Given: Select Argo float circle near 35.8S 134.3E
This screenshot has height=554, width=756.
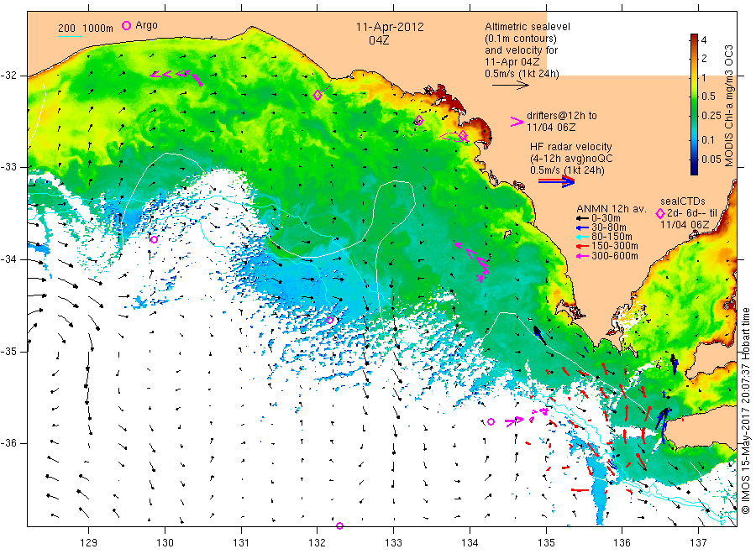Looking at the screenshot, I should (491, 421).
